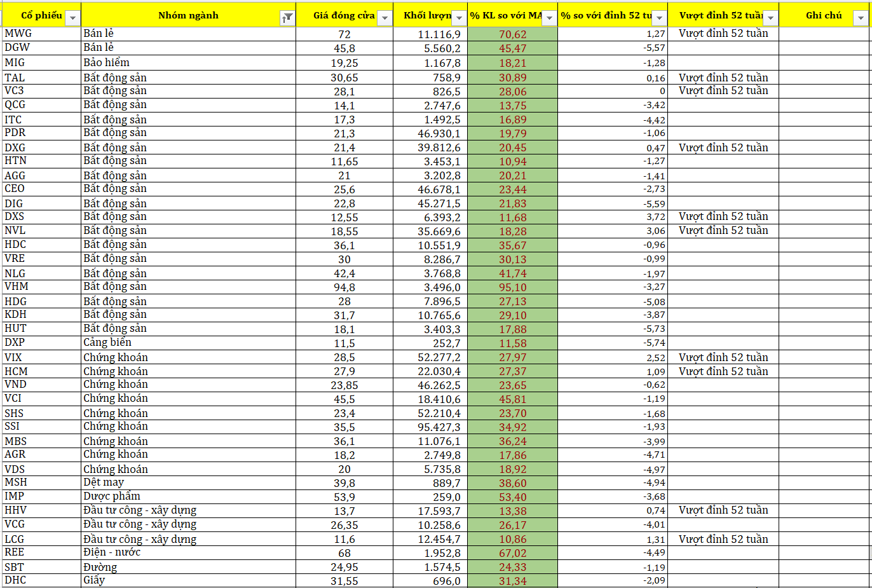Select the empty Ghi chú cell for MWG
872x588 pixels.
pos(824,34)
